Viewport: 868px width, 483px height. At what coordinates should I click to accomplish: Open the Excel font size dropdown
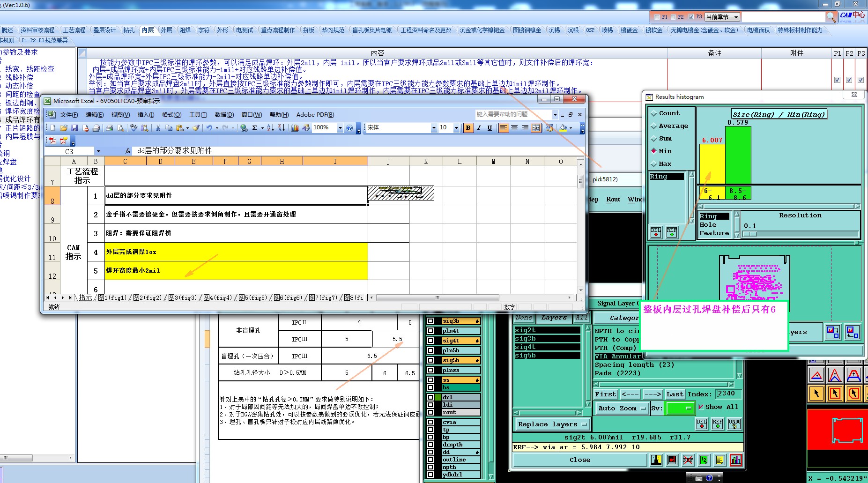[456, 128]
